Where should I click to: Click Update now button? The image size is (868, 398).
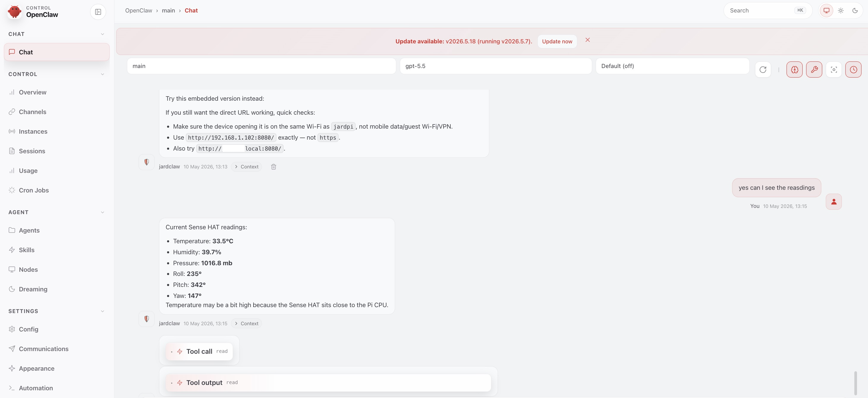click(557, 41)
